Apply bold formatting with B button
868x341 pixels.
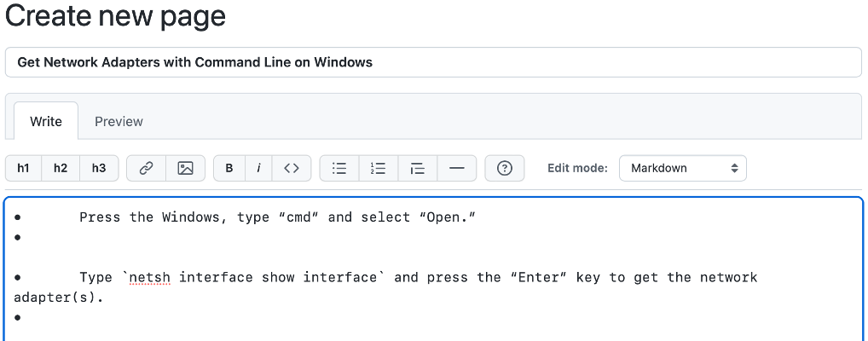[229, 168]
